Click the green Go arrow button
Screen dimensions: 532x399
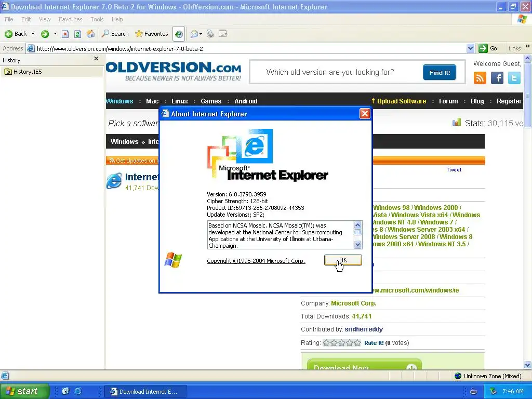(x=483, y=48)
